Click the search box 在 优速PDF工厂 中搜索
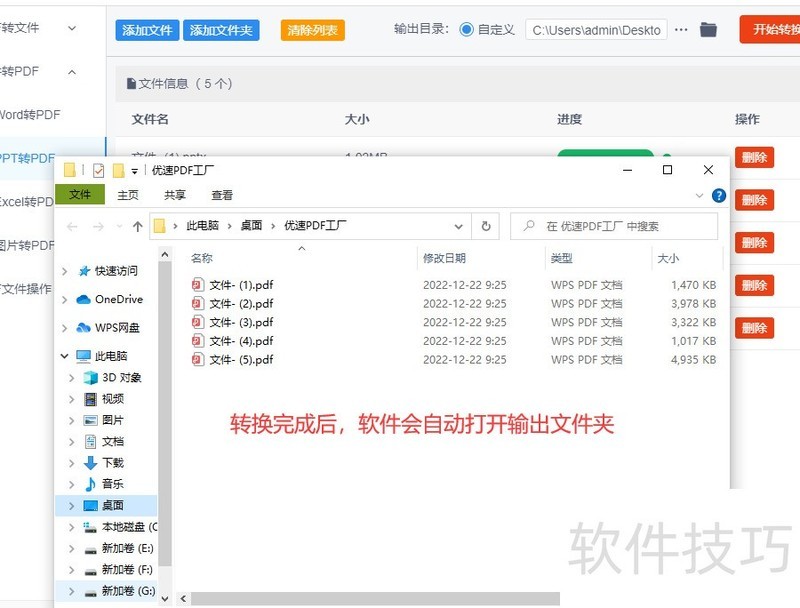Screen dimensions: 800x608 [x=614, y=226]
